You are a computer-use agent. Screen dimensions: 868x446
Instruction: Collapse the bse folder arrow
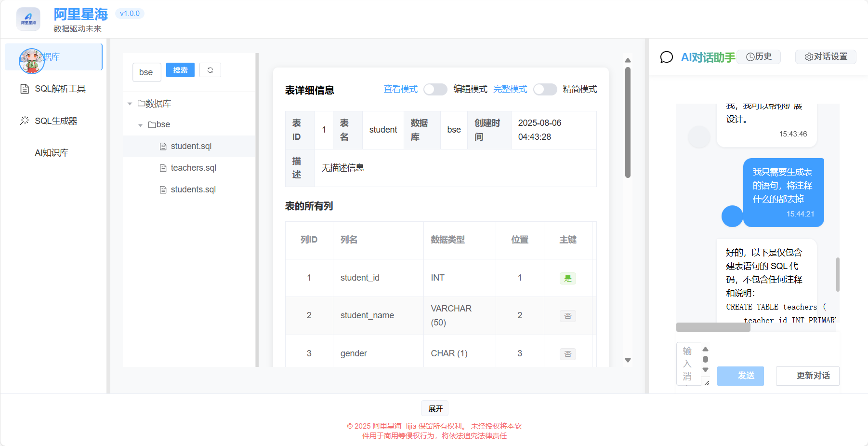[140, 125]
